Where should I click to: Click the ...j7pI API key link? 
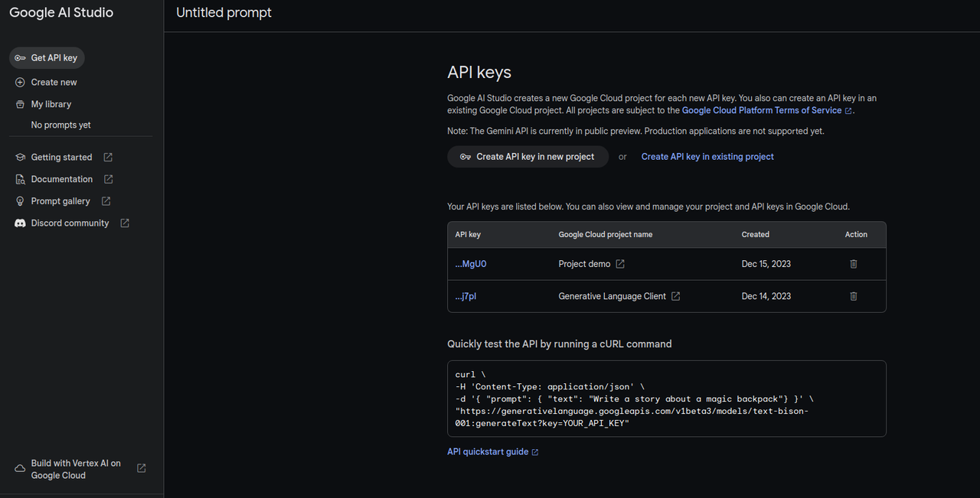465,296
